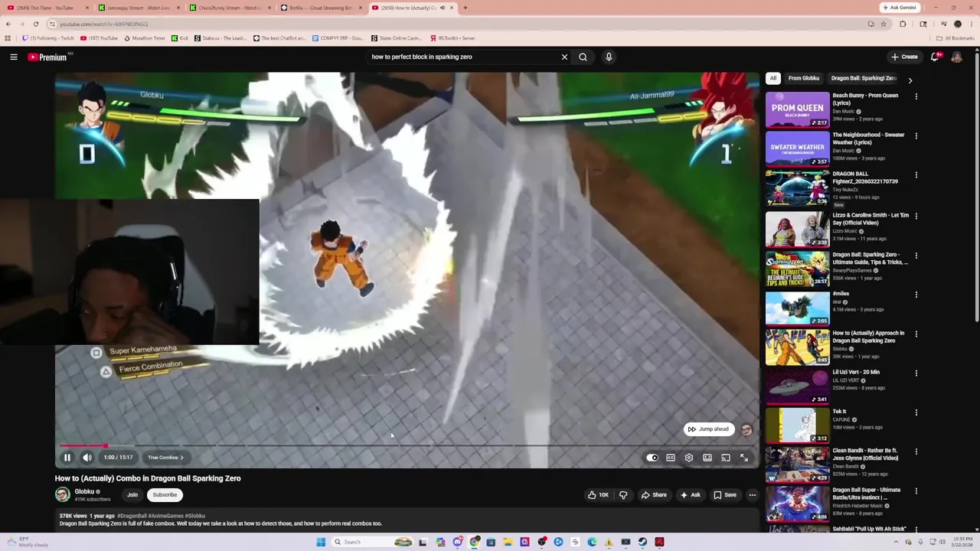The width and height of the screenshot is (980, 551).
Task: Open a new browser tab
Action: [465, 8]
